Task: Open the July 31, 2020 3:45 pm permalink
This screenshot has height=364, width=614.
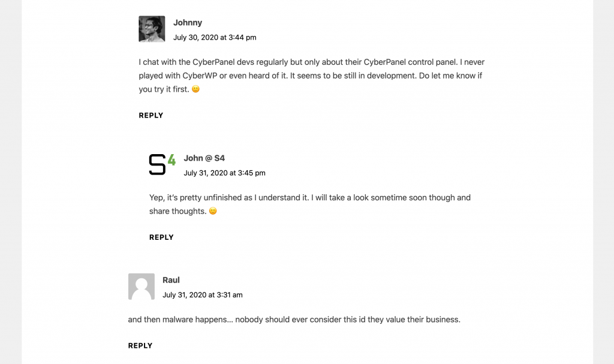Action: (x=224, y=173)
